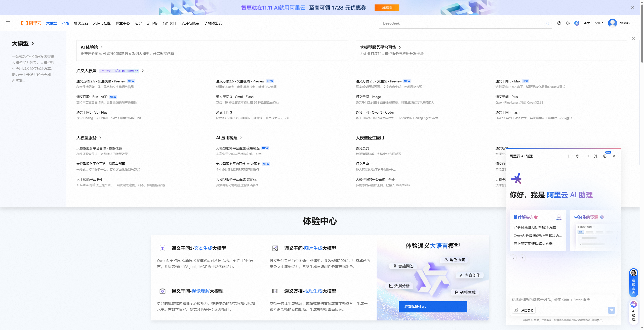This screenshot has width=644, height=330.
Task: Open the 产品 navigation menu
Action: point(65,23)
